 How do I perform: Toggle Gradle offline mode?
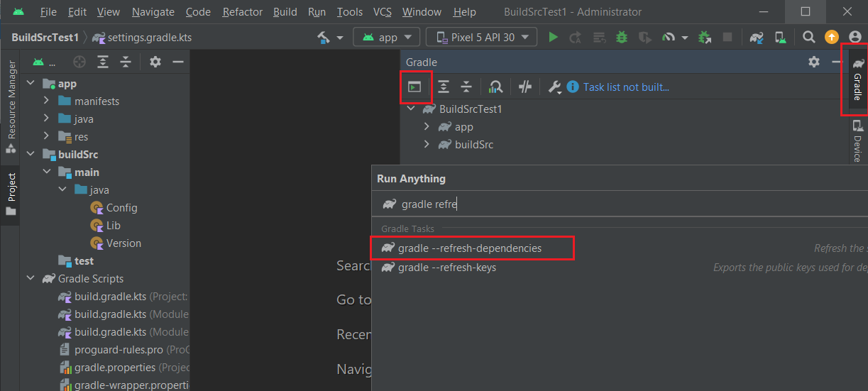pos(525,87)
